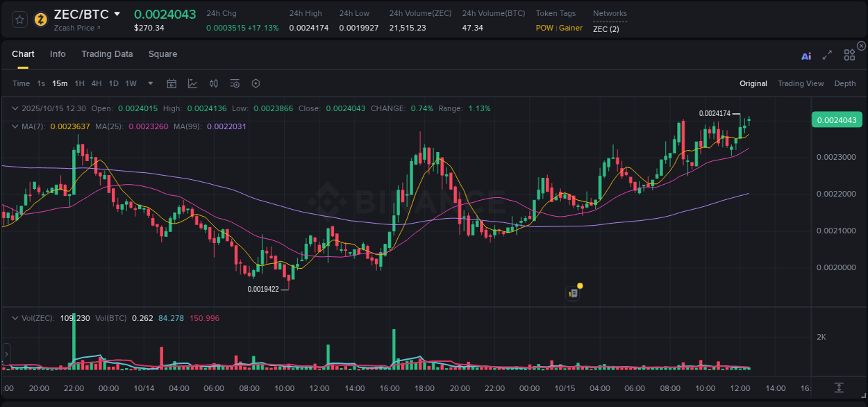Screen dimensions: 868x407
Task: Click the chart settings gear icon
Action: [256, 83]
